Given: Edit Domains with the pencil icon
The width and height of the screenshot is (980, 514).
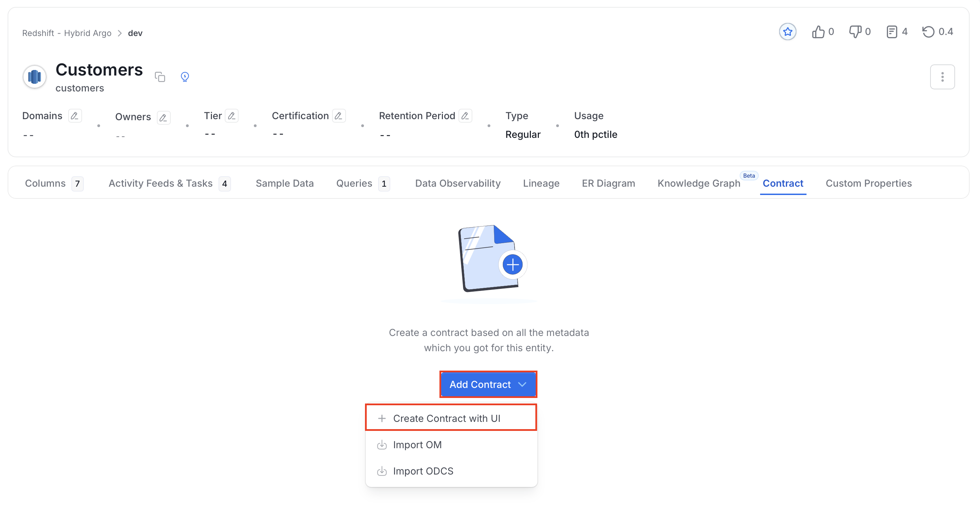Looking at the screenshot, I should click(x=75, y=116).
